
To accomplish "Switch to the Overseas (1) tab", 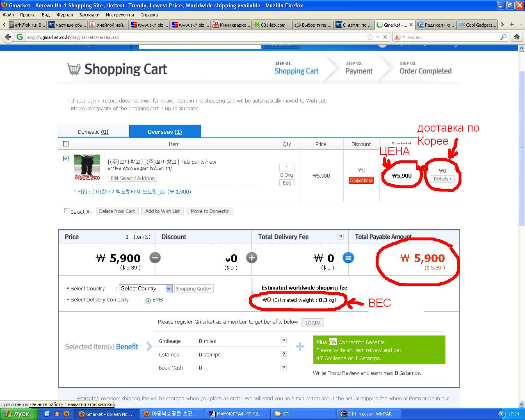I will pos(165,131).
